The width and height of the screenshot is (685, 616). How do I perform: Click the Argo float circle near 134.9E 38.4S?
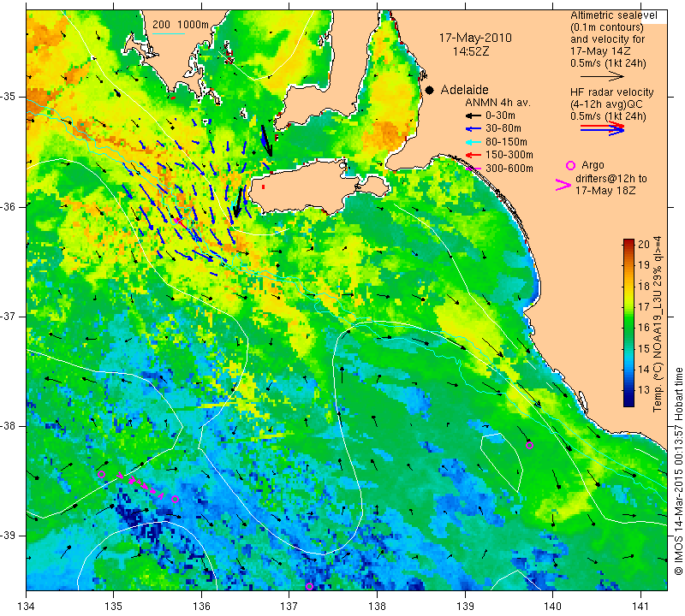click(101, 474)
